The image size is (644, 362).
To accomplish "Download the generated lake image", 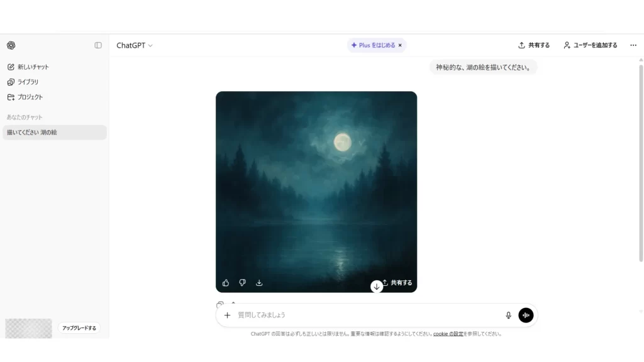I will [259, 283].
